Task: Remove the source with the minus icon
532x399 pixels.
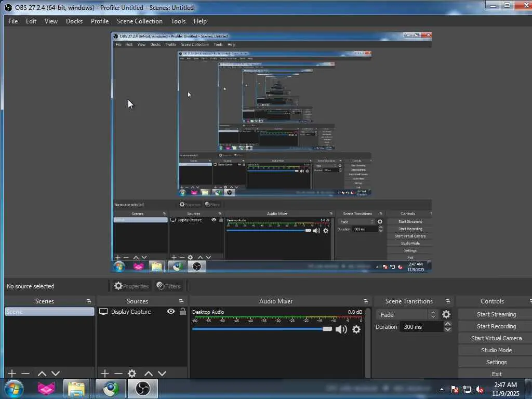Action: 118,374
